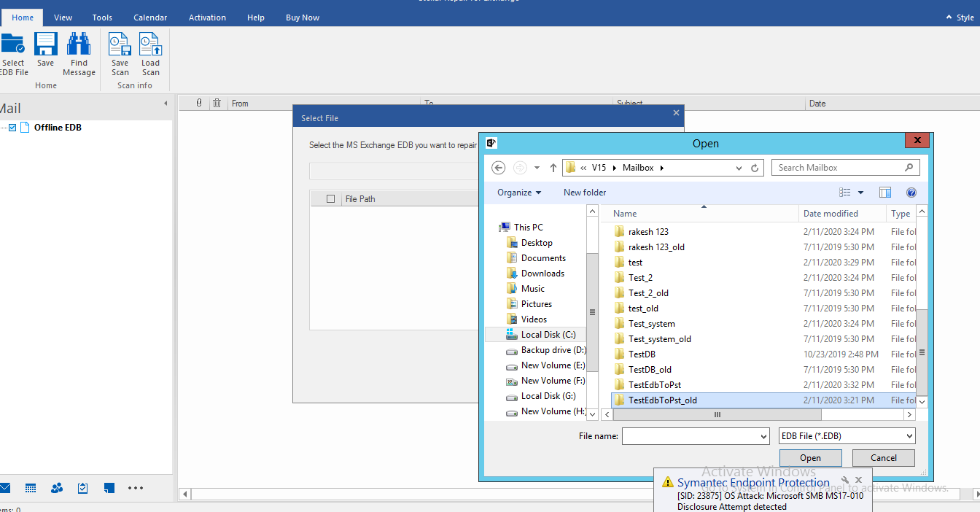Screen dimensions: 980x512
Task: Click the three-dots more options icon
Action: 136,488
